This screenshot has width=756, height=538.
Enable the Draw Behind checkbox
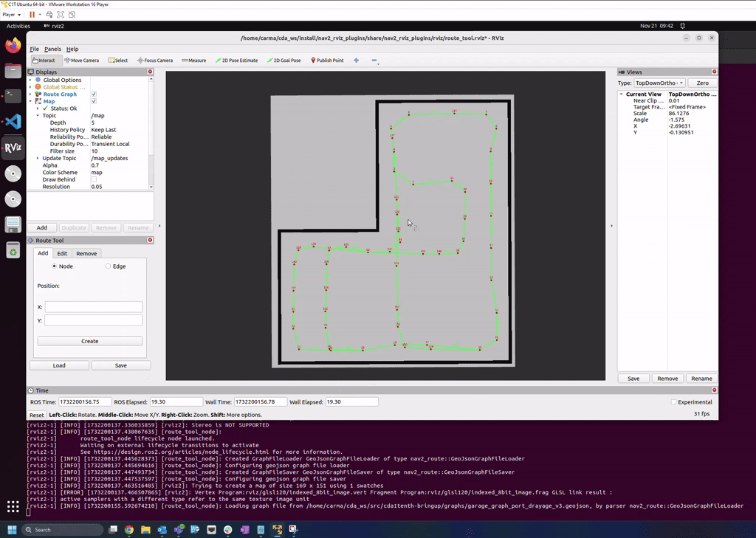(x=94, y=179)
